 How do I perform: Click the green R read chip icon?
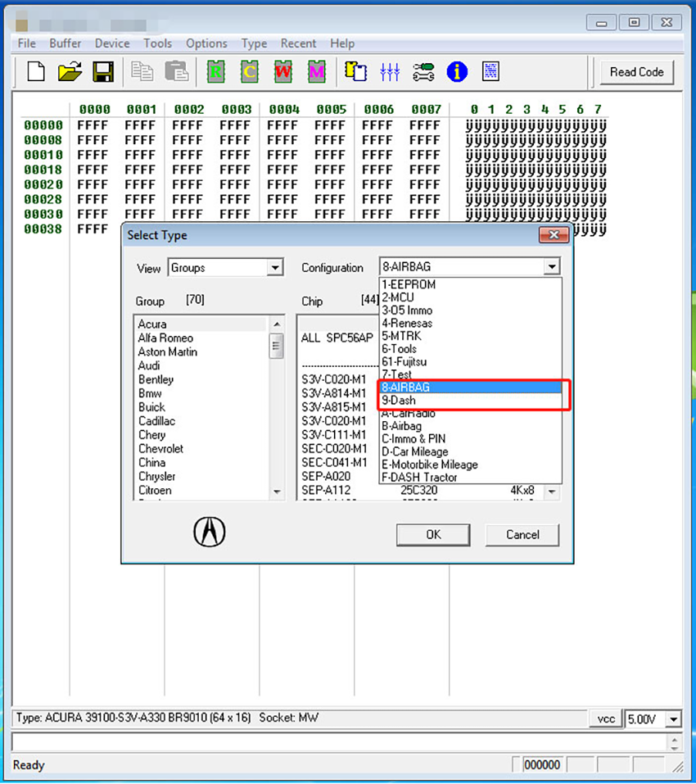tap(216, 71)
